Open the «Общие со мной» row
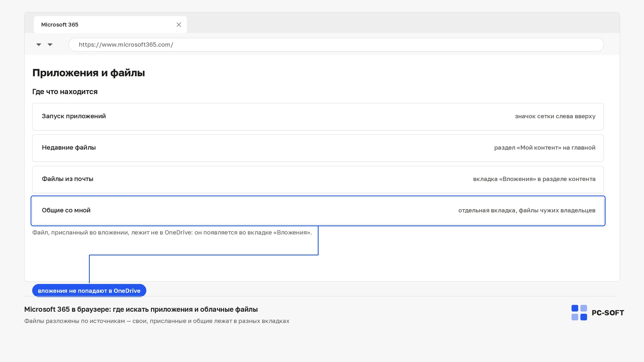Screen dimensions: 644x362 (318, 211)
